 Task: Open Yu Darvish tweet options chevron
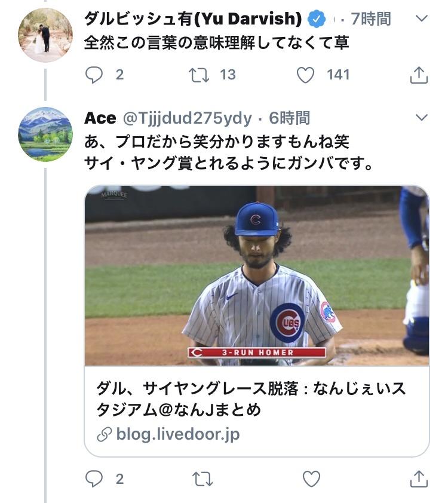[422, 19]
